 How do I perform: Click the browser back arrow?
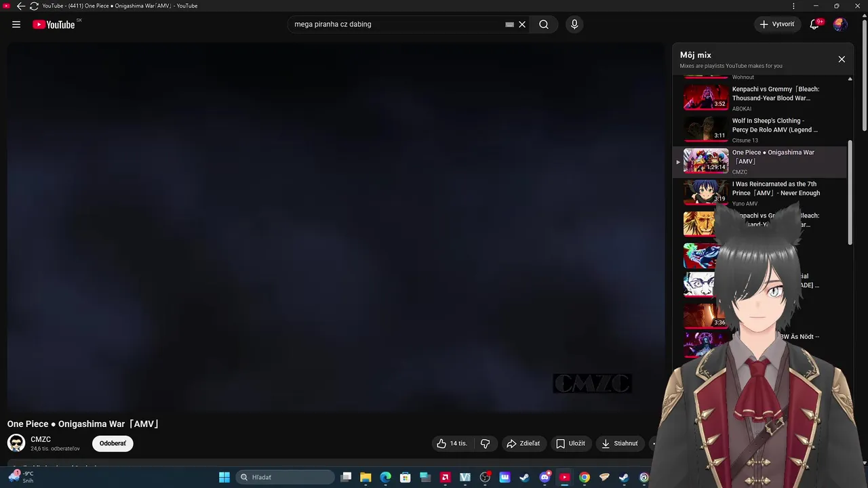point(20,6)
